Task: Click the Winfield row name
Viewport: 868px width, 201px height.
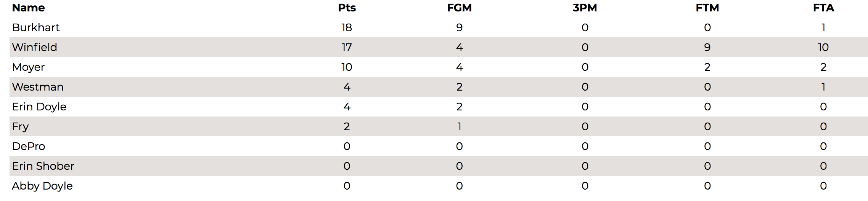Action: tap(35, 47)
